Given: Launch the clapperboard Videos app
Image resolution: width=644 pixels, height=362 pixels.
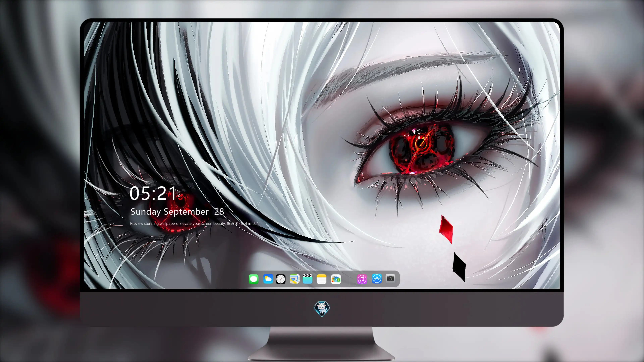Looking at the screenshot, I should [x=308, y=279].
